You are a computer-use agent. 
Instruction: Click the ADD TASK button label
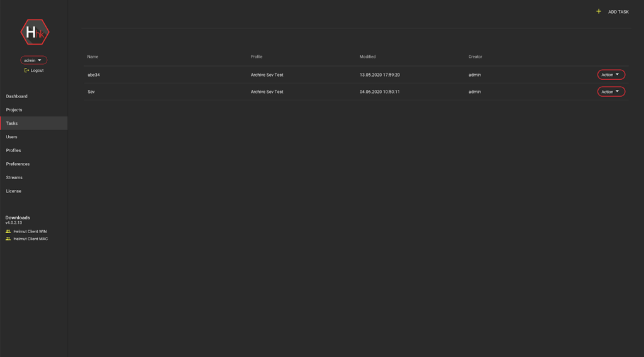tap(618, 12)
